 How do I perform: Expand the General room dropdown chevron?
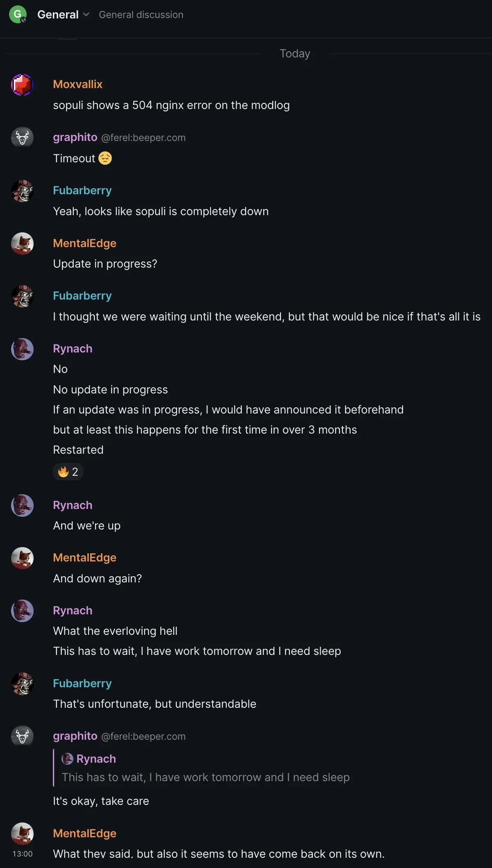(x=86, y=15)
